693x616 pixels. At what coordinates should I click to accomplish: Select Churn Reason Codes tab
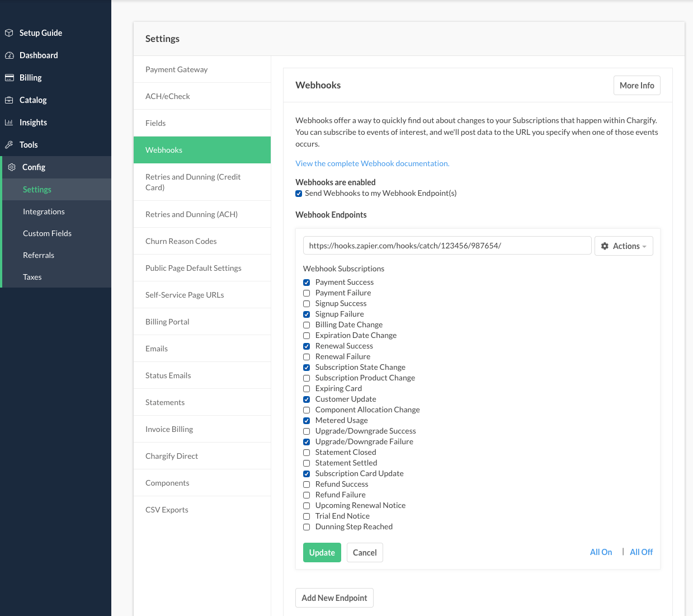click(x=202, y=241)
